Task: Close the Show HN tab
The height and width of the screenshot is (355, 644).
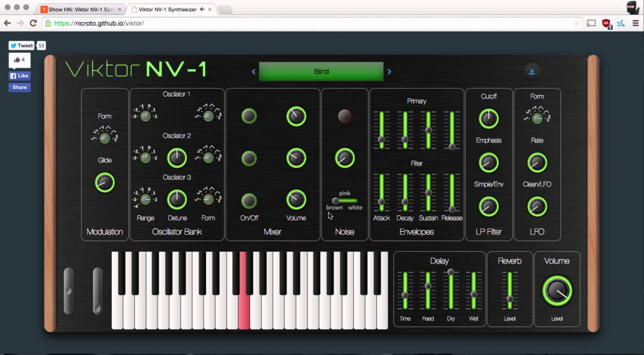Action: coord(119,9)
